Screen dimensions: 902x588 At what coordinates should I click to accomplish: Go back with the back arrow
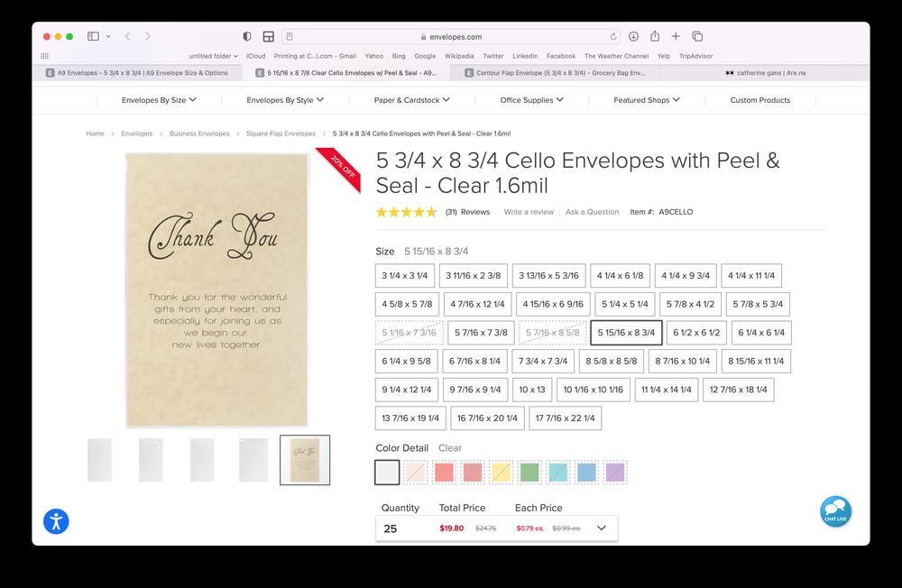pyautogui.click(x=128, y=36)
